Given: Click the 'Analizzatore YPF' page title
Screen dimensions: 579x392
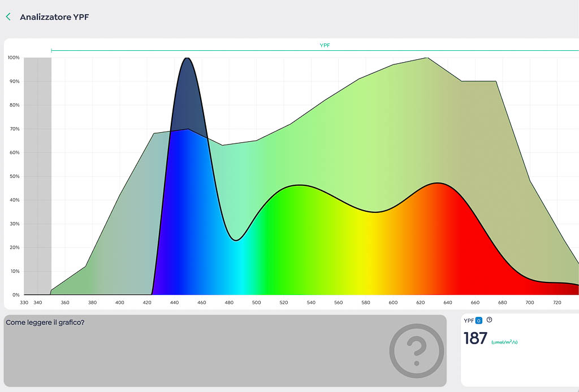Looking at the screenshot, I should [x=54, y=17].
